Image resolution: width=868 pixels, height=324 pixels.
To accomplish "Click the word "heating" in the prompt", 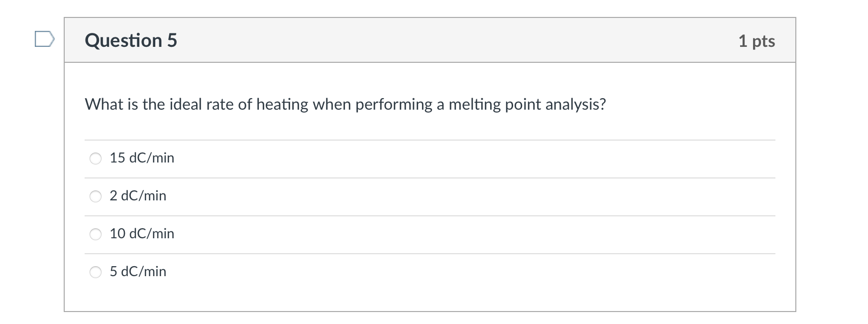I will [282, 104].
